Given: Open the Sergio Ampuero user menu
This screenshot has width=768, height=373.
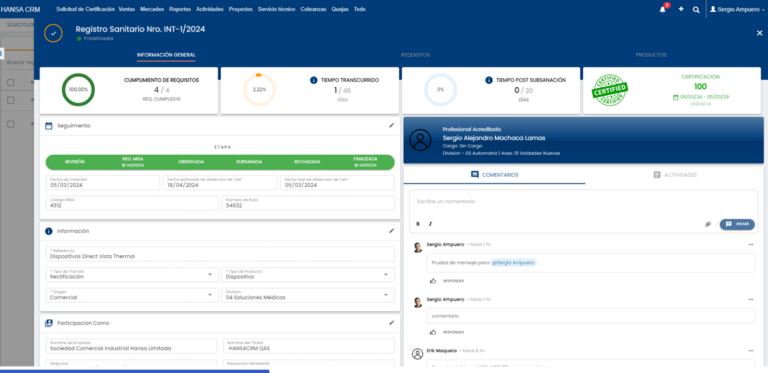Looking at the screenshot, I should click(x=737, y=9).
